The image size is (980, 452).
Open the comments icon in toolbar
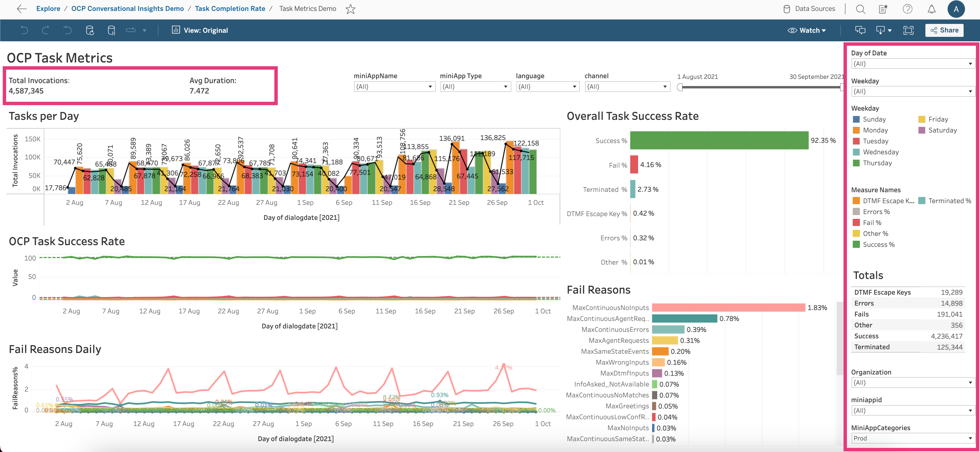[860, 30]
